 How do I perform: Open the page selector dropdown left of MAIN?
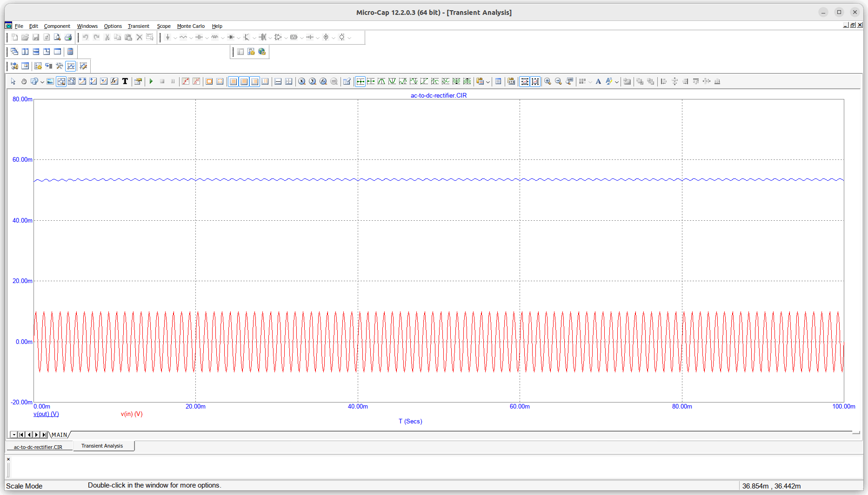(14, 435)
